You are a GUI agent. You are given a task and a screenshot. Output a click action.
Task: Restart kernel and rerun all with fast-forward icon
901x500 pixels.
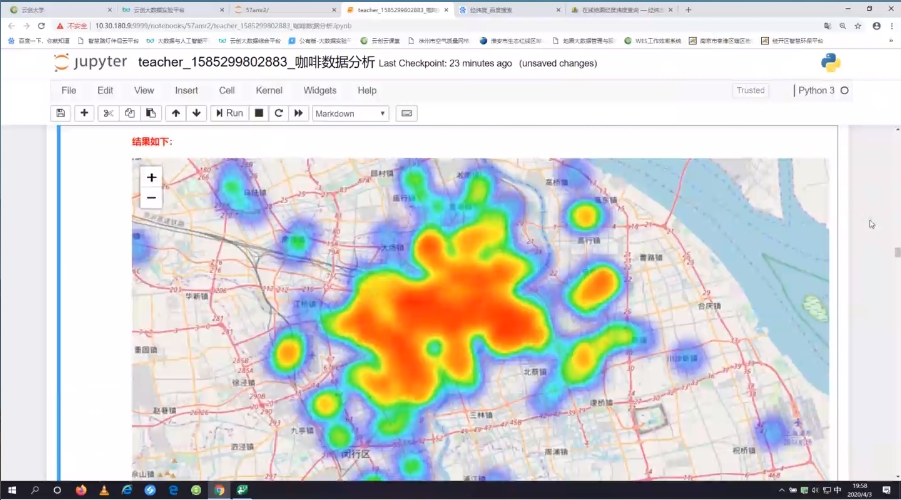(298, 113)
